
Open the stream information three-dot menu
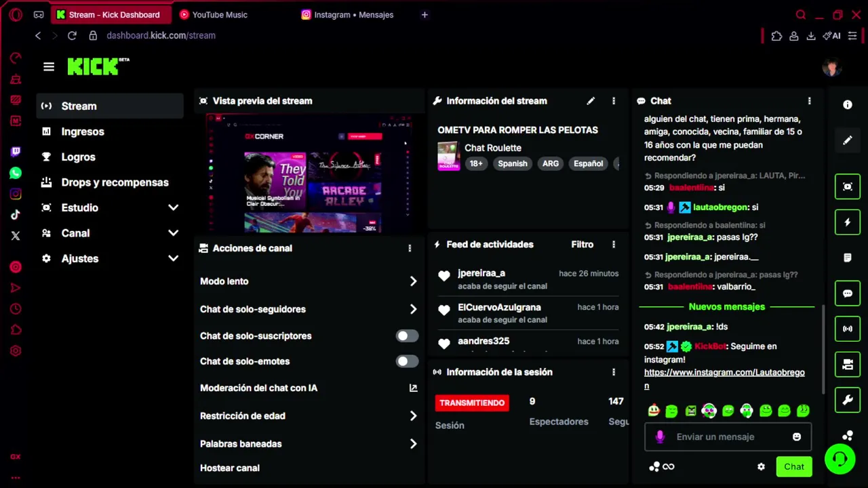[x=614, y=101]
